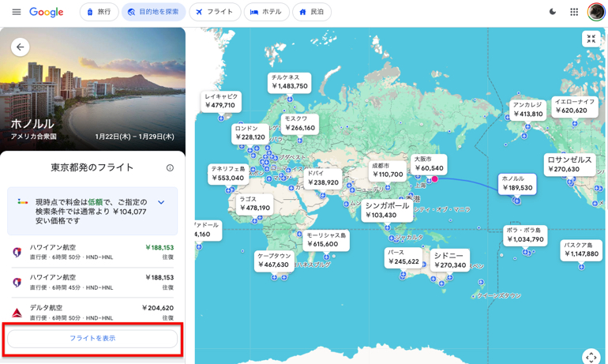This screenshot has width=608, height=364.
Task: Select the チルケネス ¥1,483,750 map label
Action: pyautogui.click(x=289, y=82)
